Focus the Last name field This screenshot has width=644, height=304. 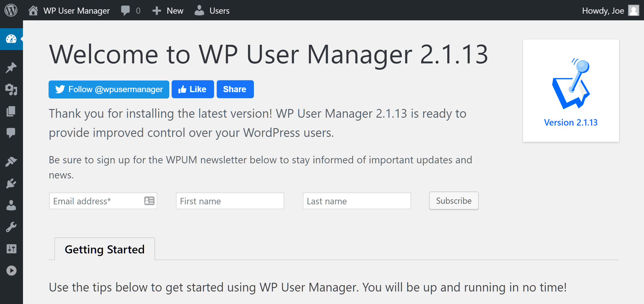(357, 201)
